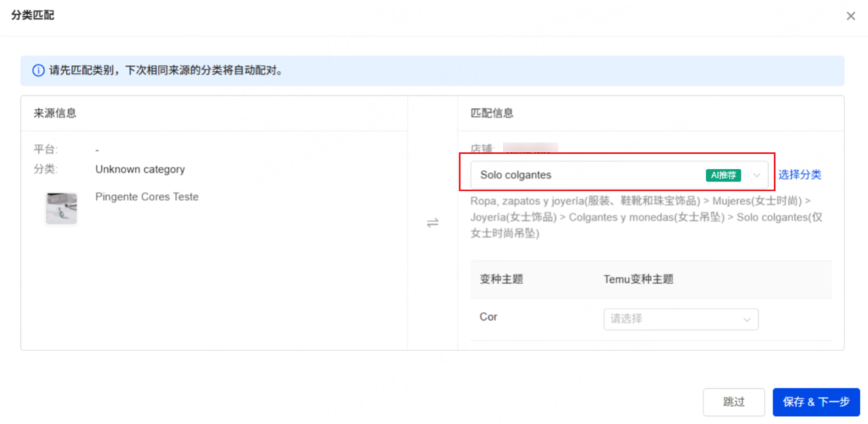
Task: Open the Solo colgantes category combo box
Action: [587, 176]
